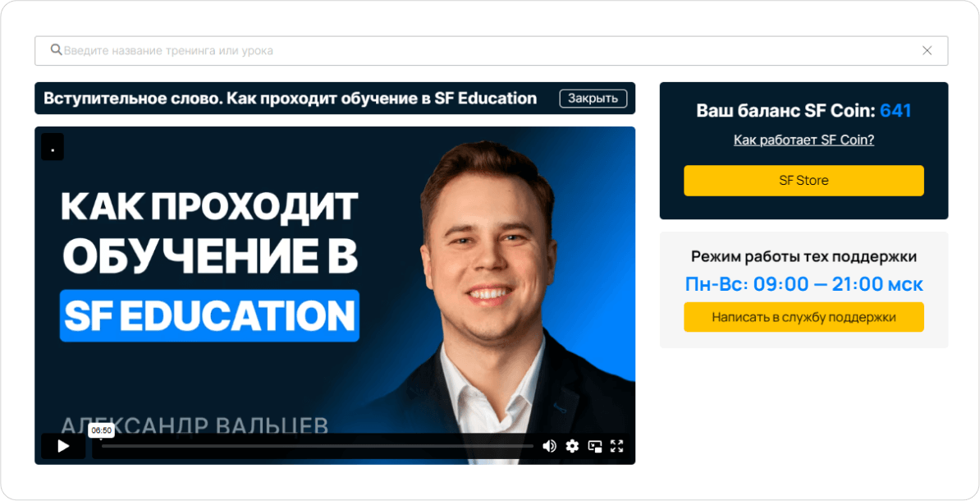Close the intro video with Закрыть
This screenshot has height=501, width=980.
click(593, 99)
